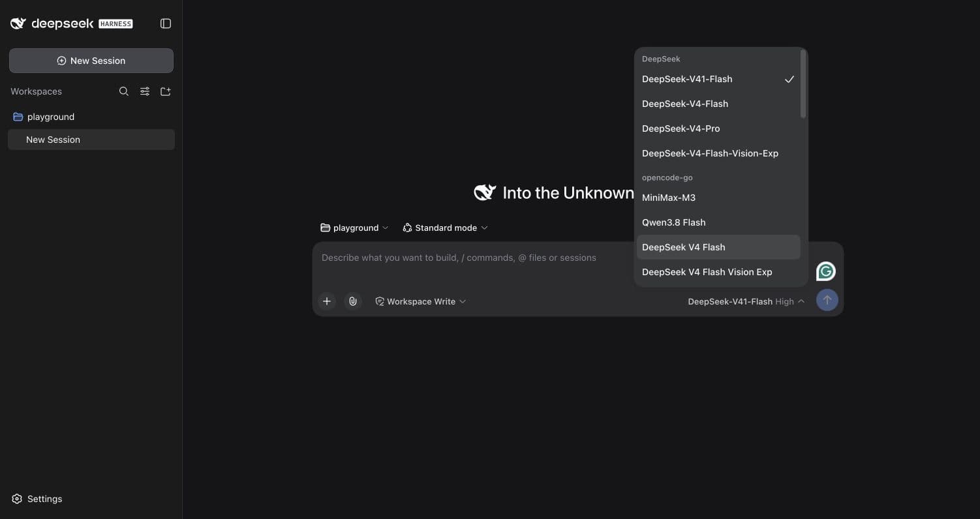Click the HARNESS badge in the header
The height and width of the screenshot is (519, 980).
(x=115, y=24)
